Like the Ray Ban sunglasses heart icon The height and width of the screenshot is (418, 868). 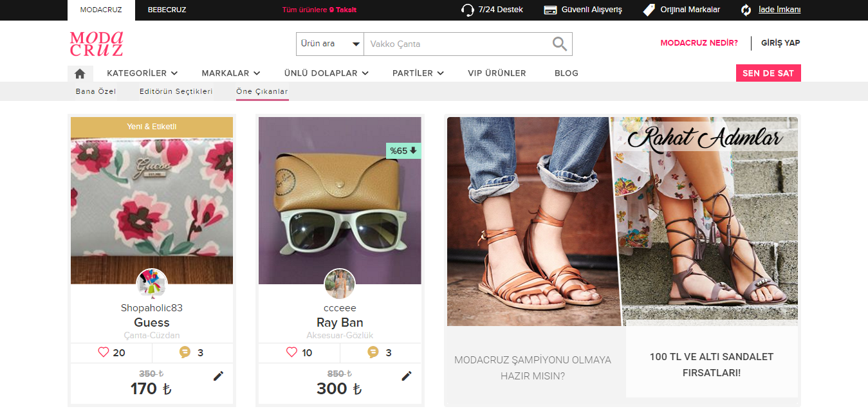(x=291, y=352)
